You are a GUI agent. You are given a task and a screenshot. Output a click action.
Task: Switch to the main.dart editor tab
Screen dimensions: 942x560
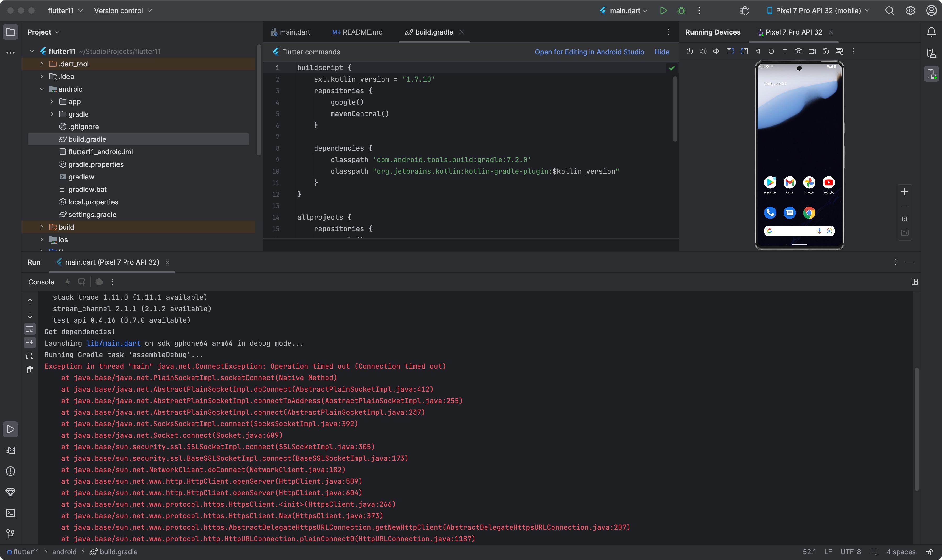[290, 32]
